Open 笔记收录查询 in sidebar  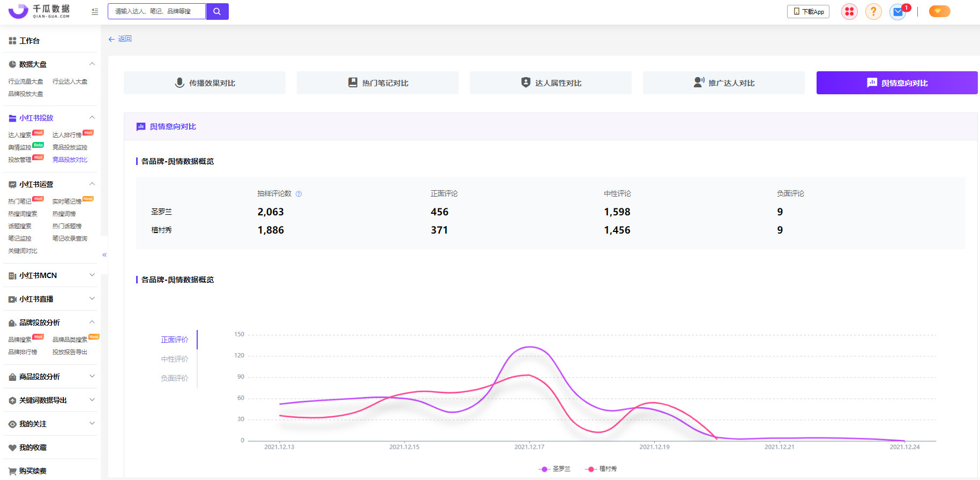[70, 238]
